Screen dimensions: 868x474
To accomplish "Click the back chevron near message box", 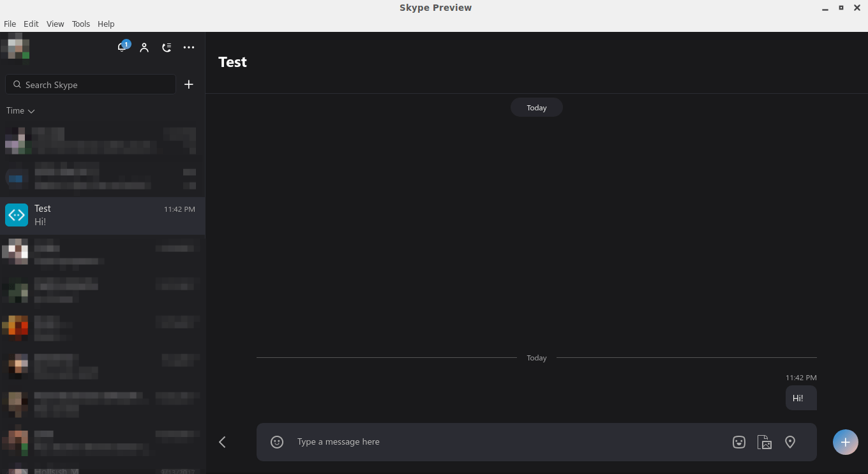I will pos(222,441).
